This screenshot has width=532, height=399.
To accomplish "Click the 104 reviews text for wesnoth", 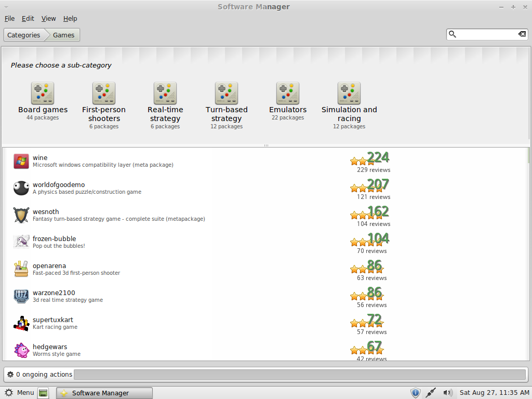I will tap(374, 224).
